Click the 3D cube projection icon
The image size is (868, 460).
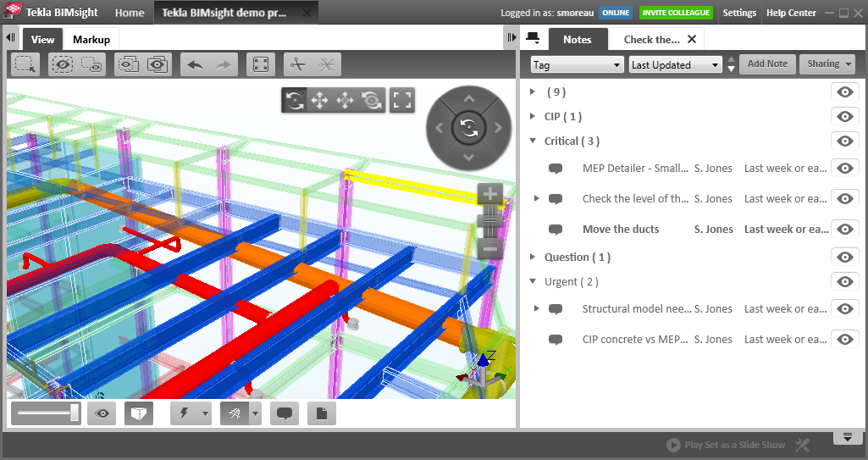[x=139, y=413]
